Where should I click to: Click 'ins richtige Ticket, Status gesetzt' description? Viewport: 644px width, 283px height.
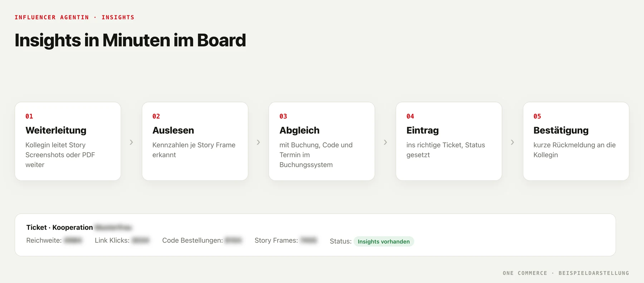coord(446,150)
